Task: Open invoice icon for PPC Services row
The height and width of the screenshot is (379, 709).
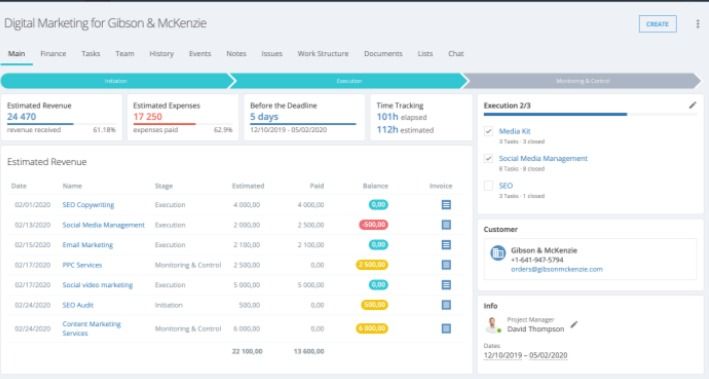Action: (446, 265)
